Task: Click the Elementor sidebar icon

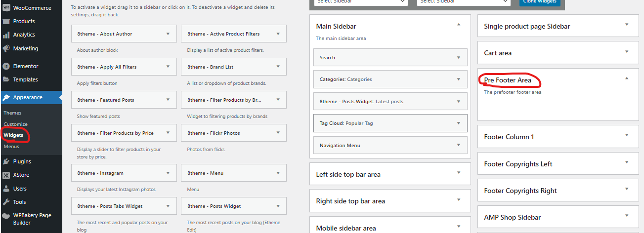Action: (x=6, y=66)
